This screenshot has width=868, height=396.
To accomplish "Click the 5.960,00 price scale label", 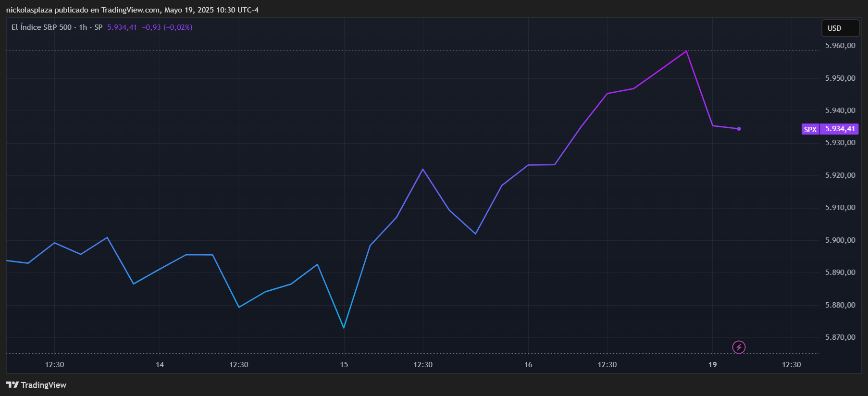I will click(x=840, y=46).
